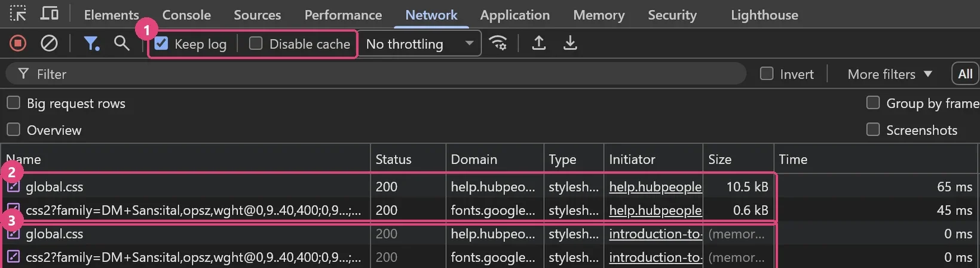Open the Performance tab
This screenshot has width=980, height=268.
[x=343, y=15]
